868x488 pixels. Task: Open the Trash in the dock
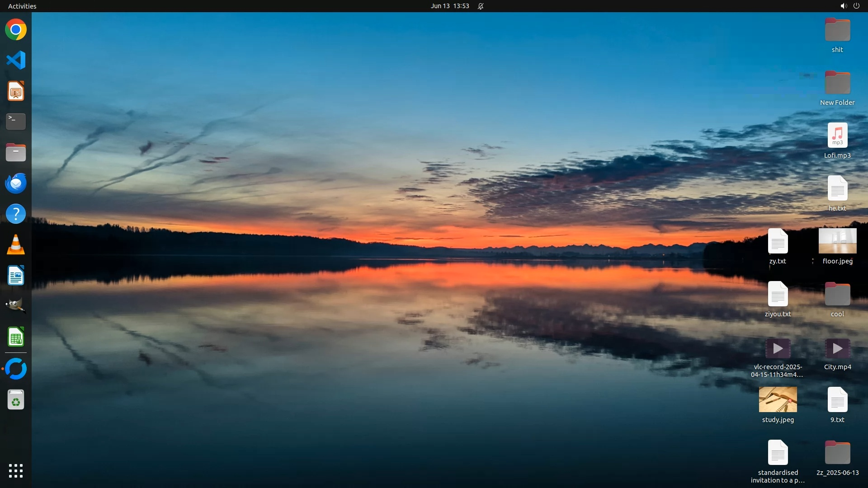(16, 400)
